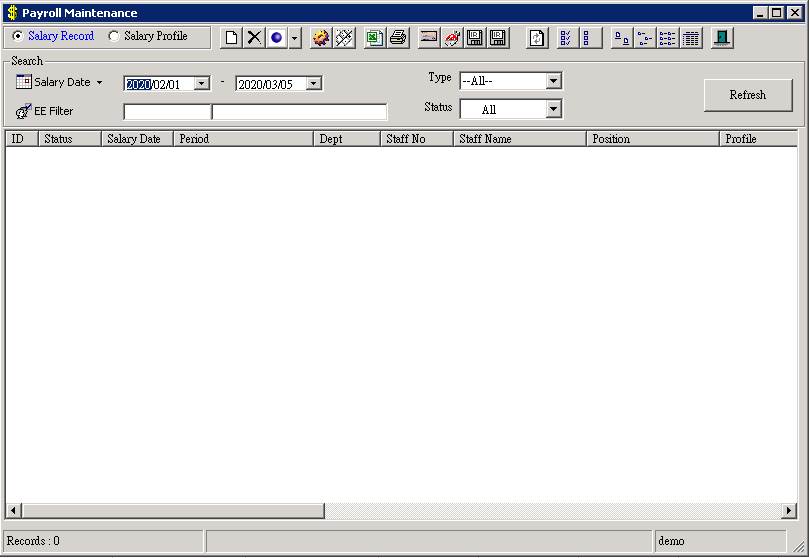Click the exit door icon
The height and width of the screenshot is (558, 809).
[x=721, y=38]
